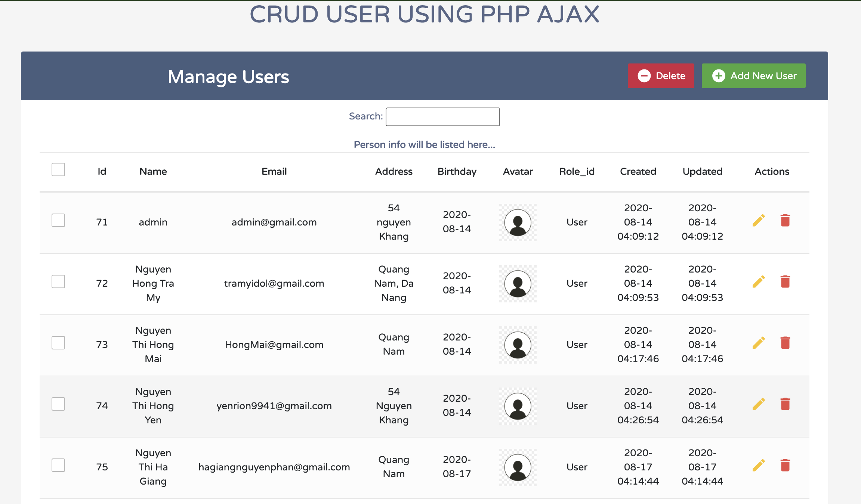Viewport: 861px width, 504px height.
Task: Click the delete icon for user admin
Action: pos(785,221)
